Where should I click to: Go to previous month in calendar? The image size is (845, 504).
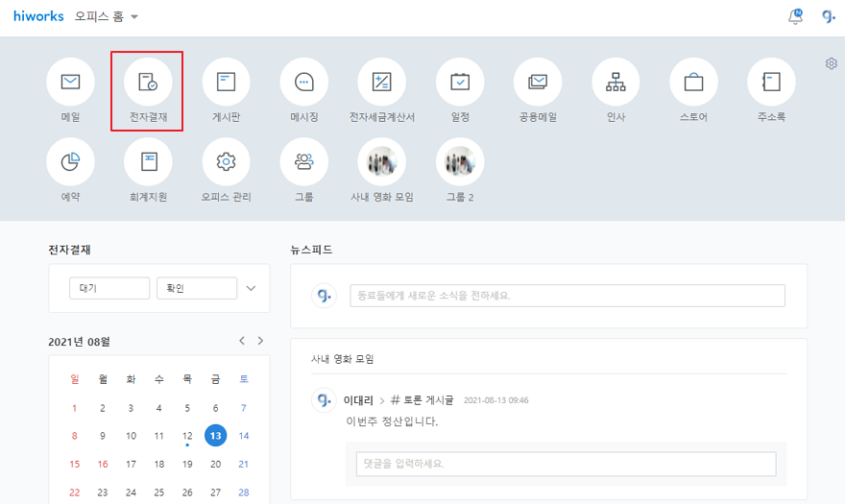[x=242, y=341]
